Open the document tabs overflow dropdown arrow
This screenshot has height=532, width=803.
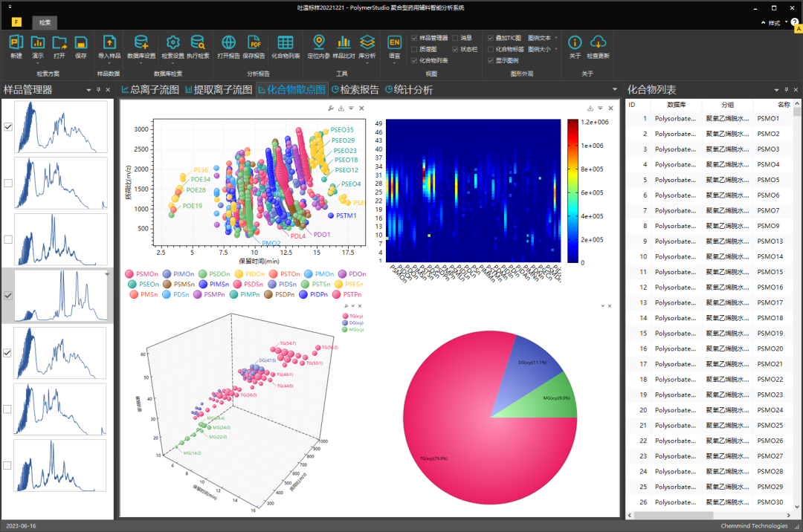coord(615,89)
